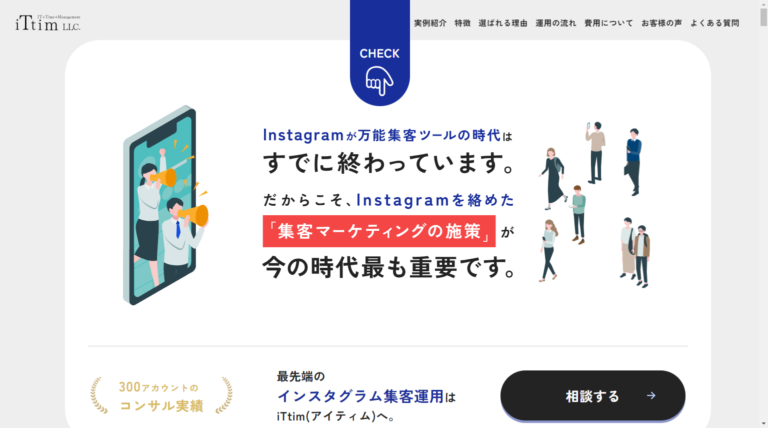This screenshot has height=428, width=768.
Task: Click the iTtim LLC logo
Action: coord(48,23)
